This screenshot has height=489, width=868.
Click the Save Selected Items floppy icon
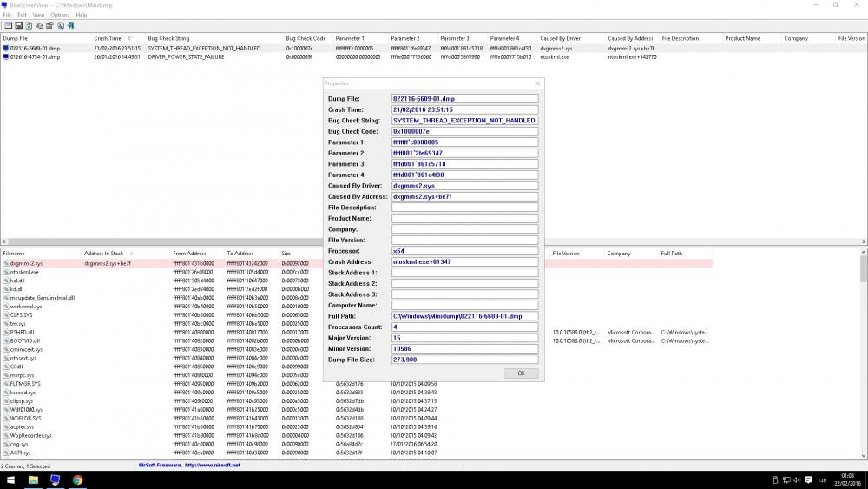[18, 25]
